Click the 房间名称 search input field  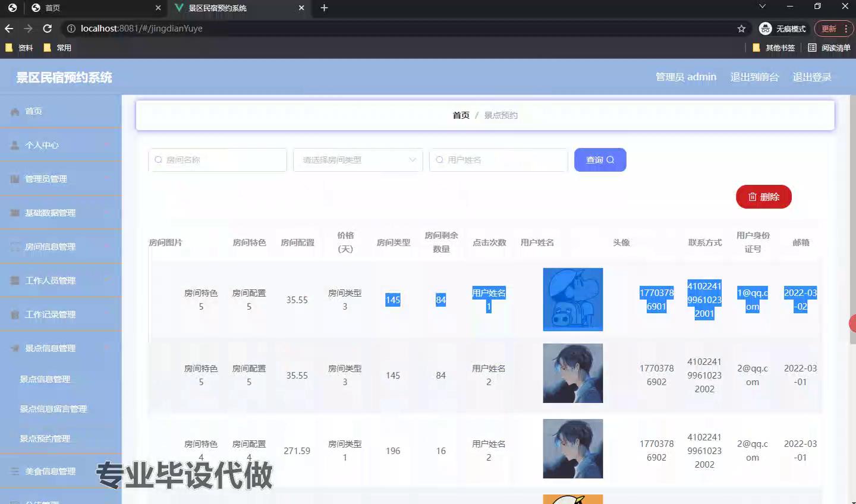[218, 160]
